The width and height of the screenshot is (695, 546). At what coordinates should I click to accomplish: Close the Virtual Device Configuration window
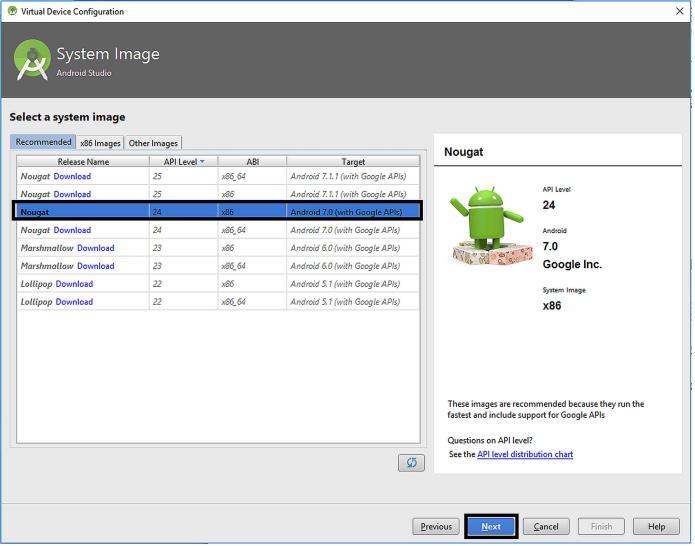coord(679,11)
